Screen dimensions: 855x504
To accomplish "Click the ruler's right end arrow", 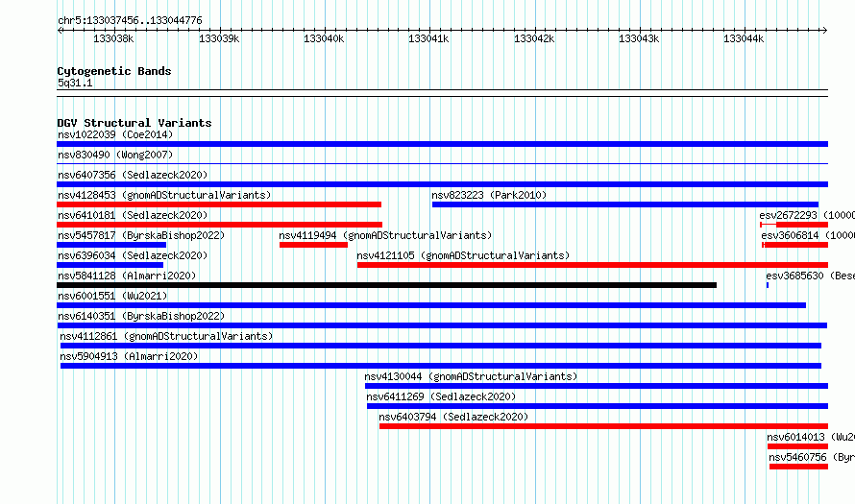I will tap(824, 31).
